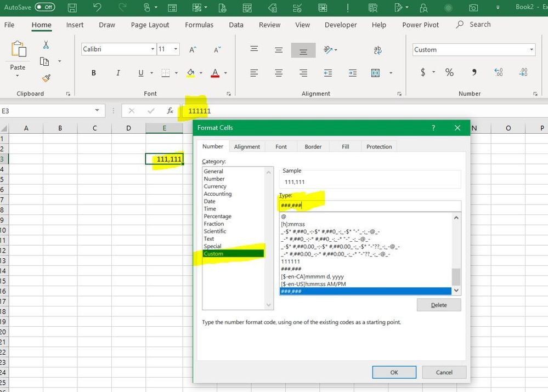Click the Center horizontal align icon

tap(279, 73)
